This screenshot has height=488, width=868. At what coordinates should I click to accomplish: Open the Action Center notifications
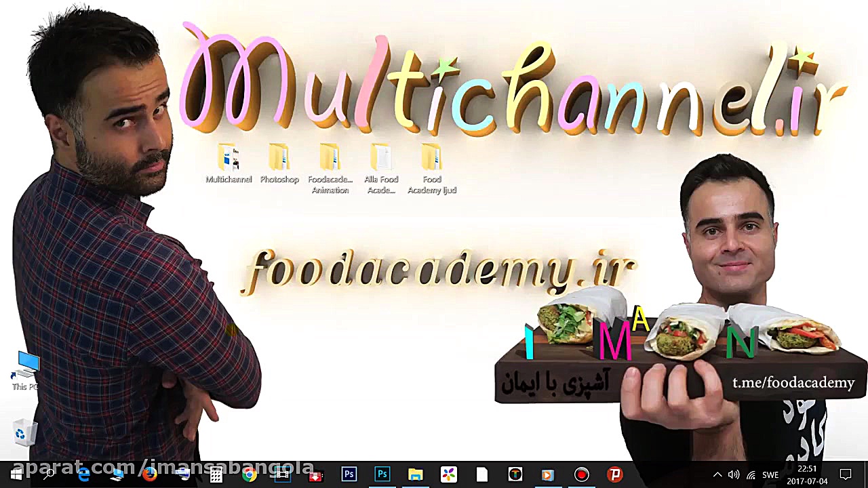[846, 474]
